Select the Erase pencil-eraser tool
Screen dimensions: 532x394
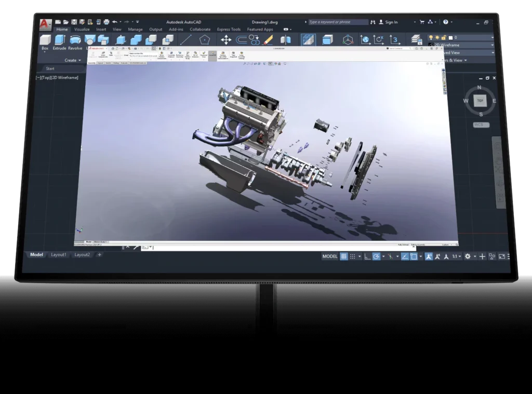click(x=268, y=40)
